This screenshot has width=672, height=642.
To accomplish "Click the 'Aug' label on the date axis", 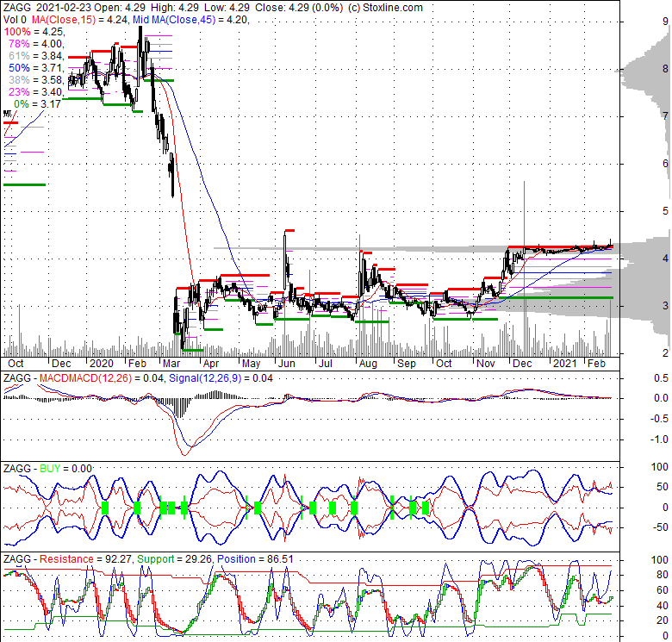I will click(368, 364).
